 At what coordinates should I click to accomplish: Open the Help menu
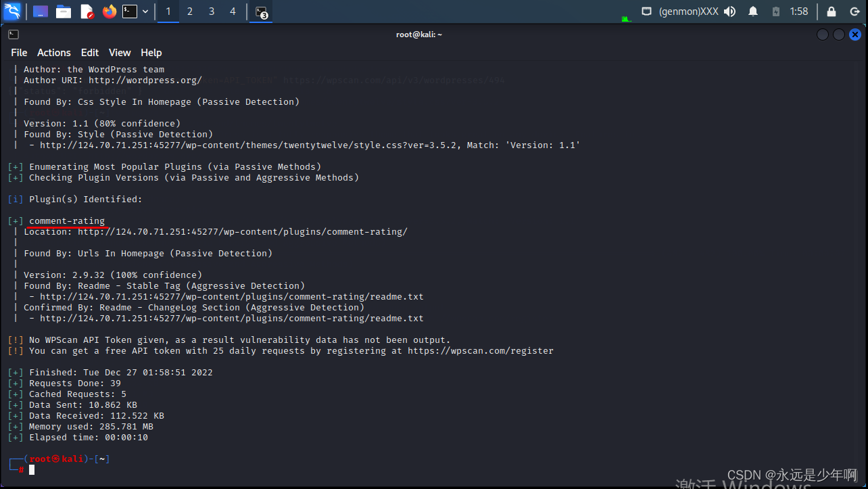click(151, 53)
